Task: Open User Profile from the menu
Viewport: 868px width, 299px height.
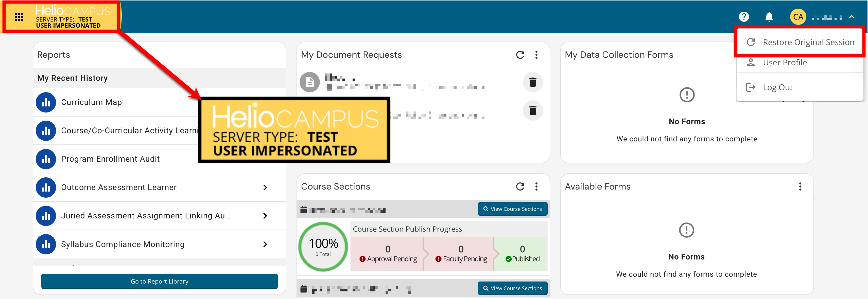Action: 799,63
